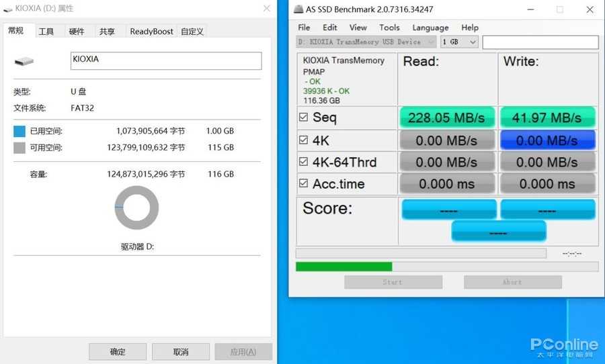Click the 39936 K - OK alignment text
Image resolution: width=605 pixels, height=364 pixels.
tap(326, 91)
